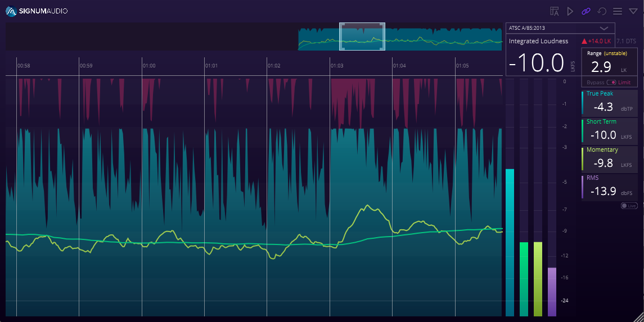Select the Momentary loudness panel

tap(610, 158)
